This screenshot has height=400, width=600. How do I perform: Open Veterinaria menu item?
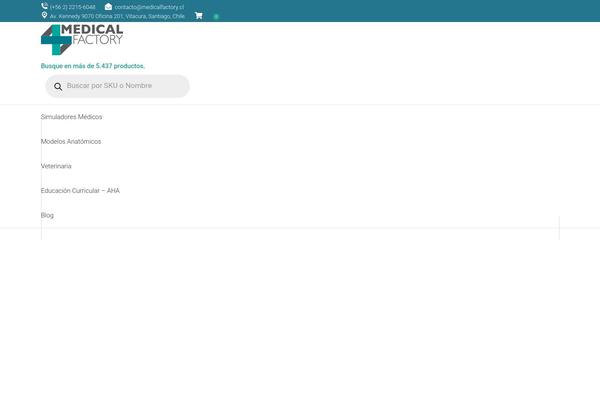tap(56, 166)
